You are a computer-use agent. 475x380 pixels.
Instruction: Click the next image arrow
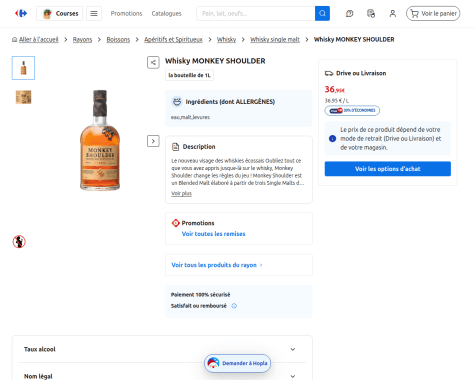click(x=153, y=141)
